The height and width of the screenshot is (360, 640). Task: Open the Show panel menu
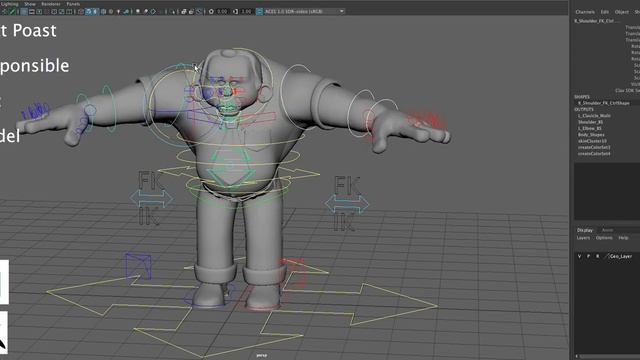30,4
